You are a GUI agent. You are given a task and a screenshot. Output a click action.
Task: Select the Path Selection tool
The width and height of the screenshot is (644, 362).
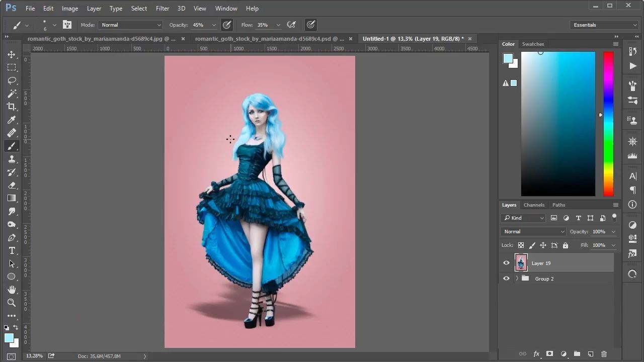pos(12,263)
